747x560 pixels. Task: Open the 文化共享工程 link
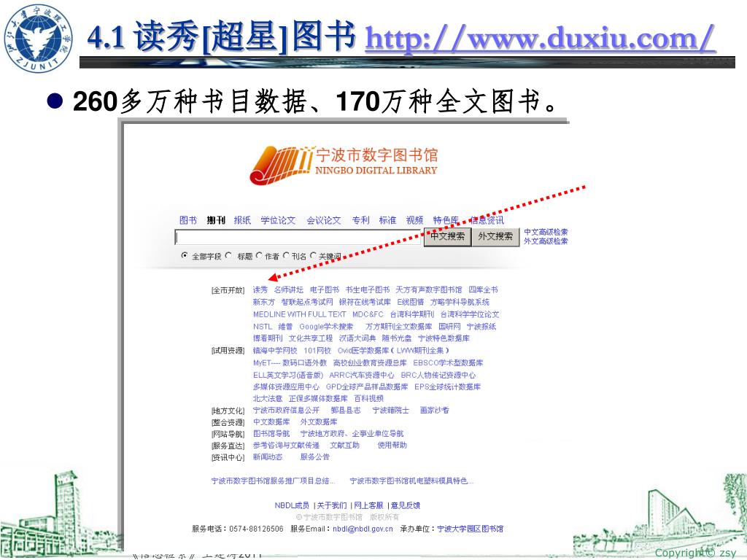click(x=311, y=338)
